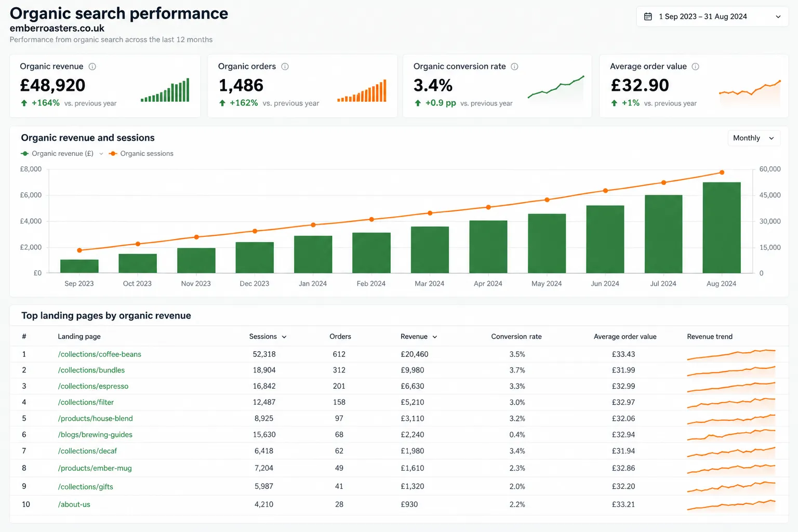Click the Average order value column header

coord(625,337)
